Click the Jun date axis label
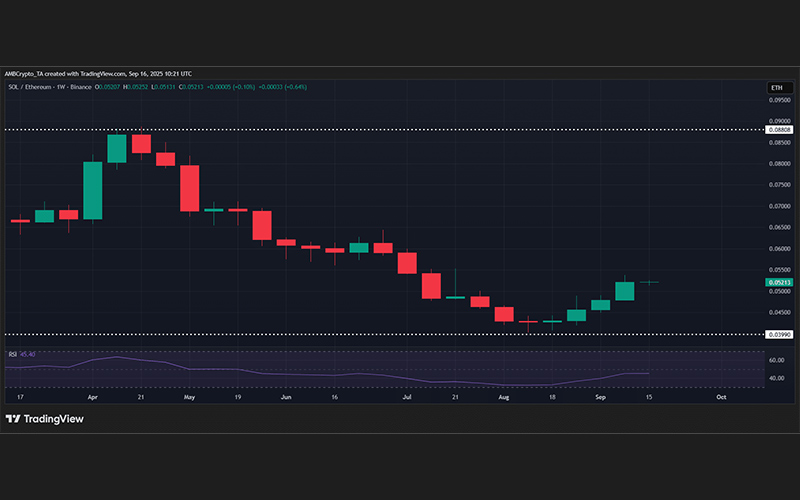800x500 pixels. click(x=286, y=397)
